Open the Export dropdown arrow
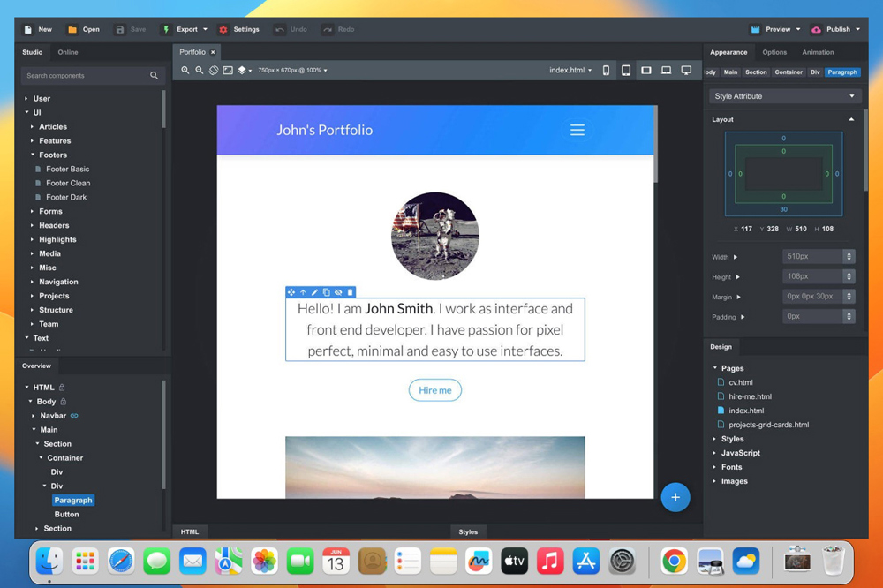The height and width of the screenshot is (588, 883). pos(205,29)
